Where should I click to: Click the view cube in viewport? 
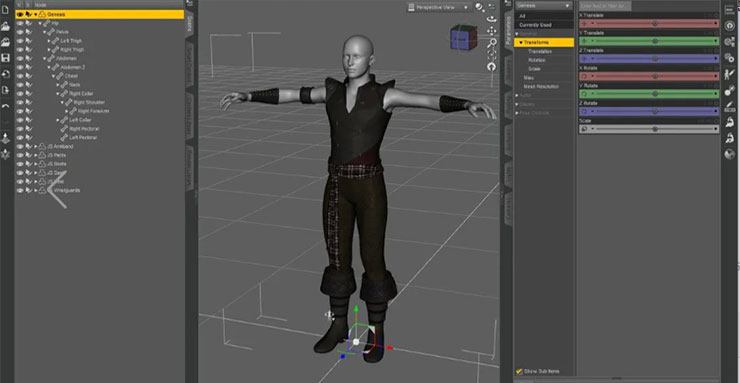[x=463, y=37]
